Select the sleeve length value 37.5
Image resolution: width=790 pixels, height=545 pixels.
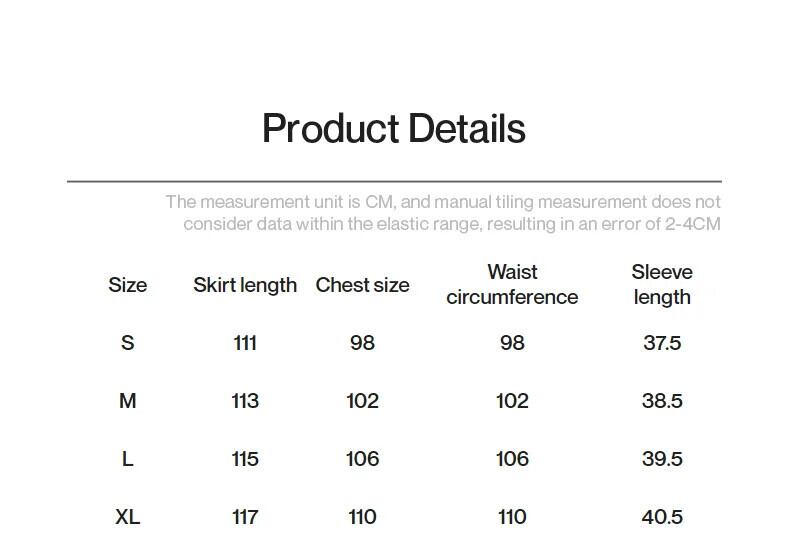click(662, 343)
